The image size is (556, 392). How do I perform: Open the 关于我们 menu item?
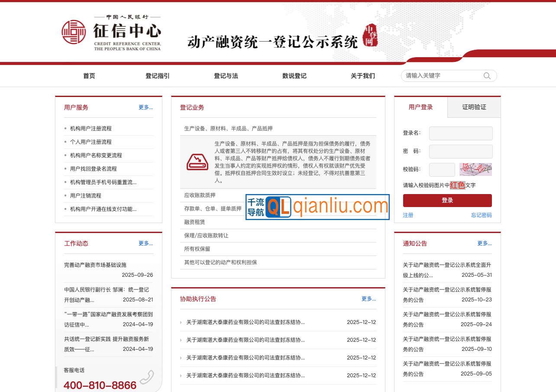pyautogui.click(x=362, y=76)
